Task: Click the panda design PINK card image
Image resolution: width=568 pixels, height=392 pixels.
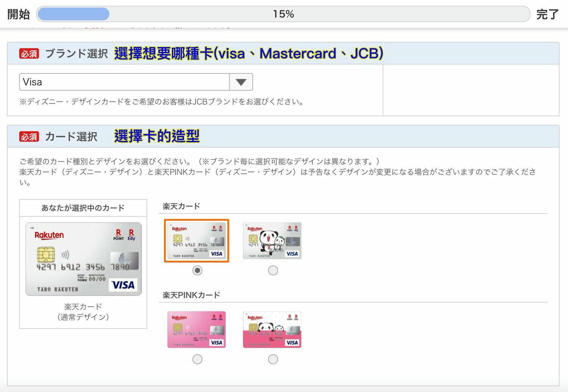Action: click(x=272, y=330)
